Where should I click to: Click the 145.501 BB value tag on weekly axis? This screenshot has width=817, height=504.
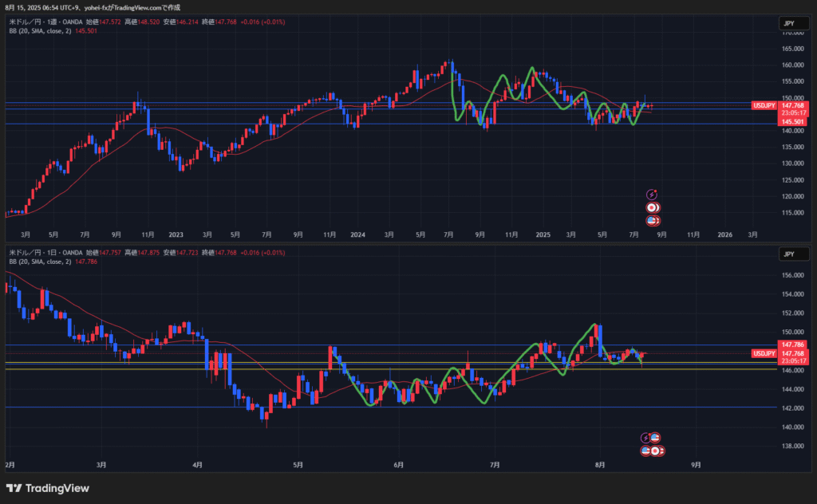click(792, 121)
